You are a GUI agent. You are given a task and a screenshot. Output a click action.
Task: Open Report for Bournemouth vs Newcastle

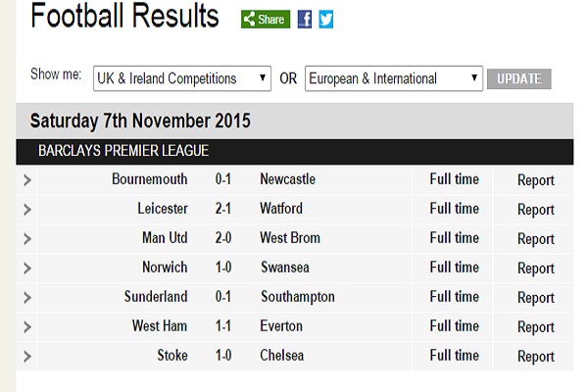(x=536, y=180)
